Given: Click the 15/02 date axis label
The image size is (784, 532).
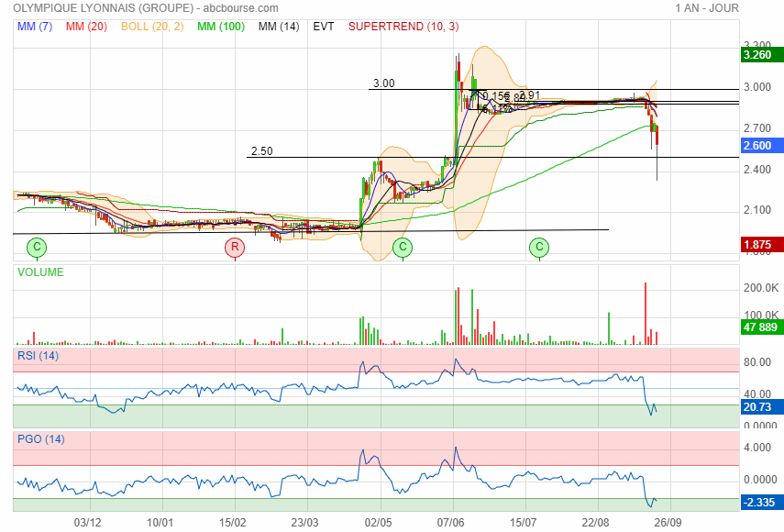Looking at the screenshot, I should [x=233, y=523].
